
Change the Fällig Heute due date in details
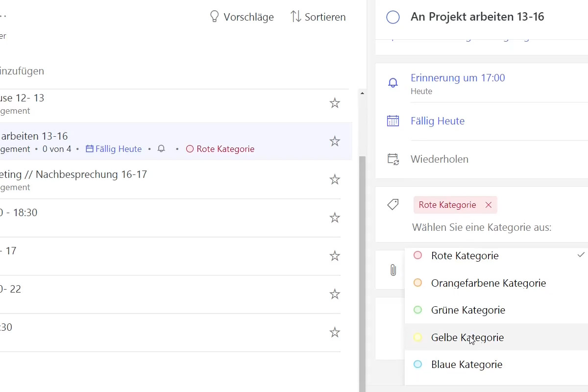(x=438, y=121)
